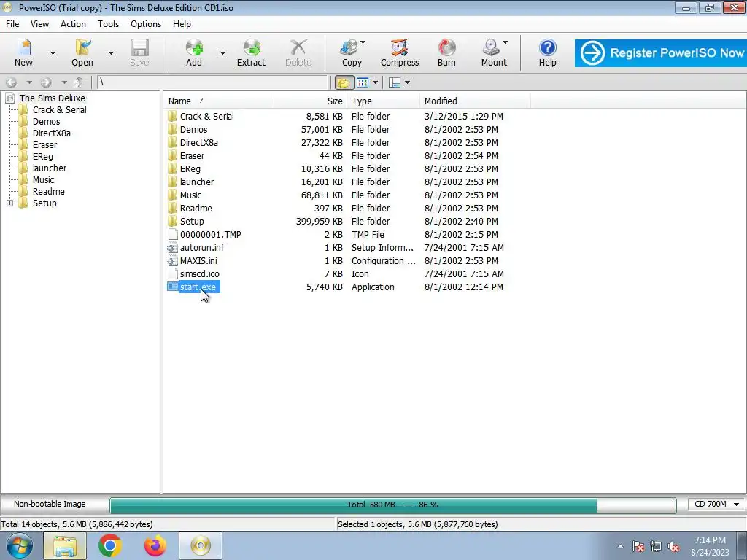Open the Add button dropdown arrow
The height and width of the screenshot is (560, 747).
click(x=222, y=52)
